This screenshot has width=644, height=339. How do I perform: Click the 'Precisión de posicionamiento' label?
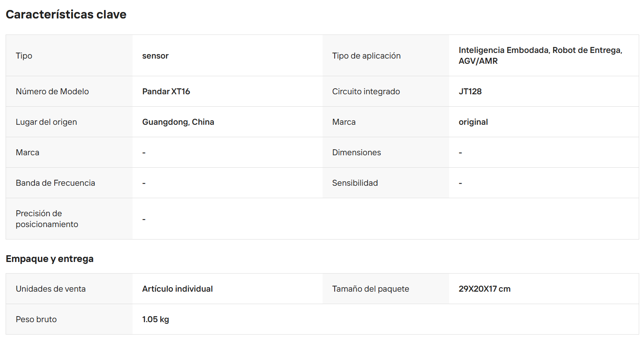[47, 219]
